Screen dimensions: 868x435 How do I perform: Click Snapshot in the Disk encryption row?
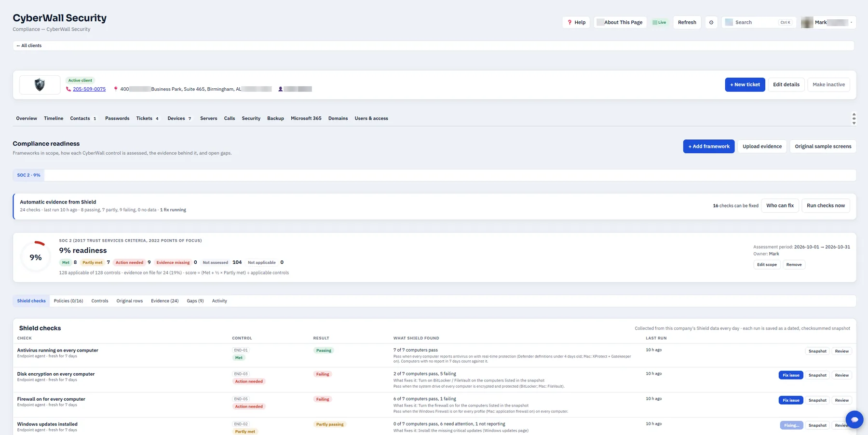click(817, 376)
